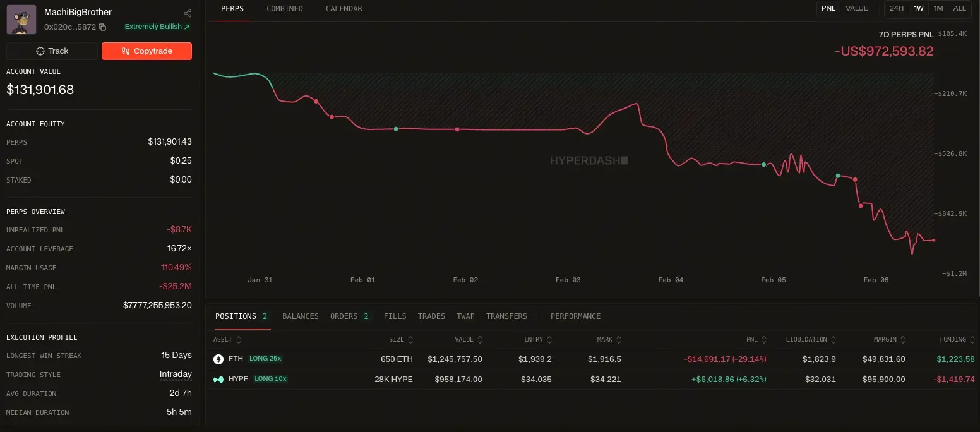This screenshot has height=432, width=980.
Task: Set chart range to ALL
Action: point(959,8)
